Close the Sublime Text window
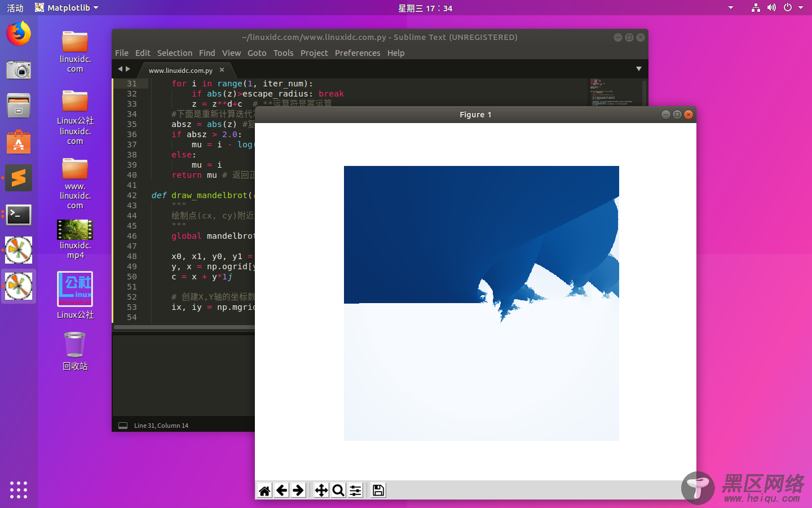The height and width of the screenshot is (508, 812). pyautogui.click(x=641, y=37)
